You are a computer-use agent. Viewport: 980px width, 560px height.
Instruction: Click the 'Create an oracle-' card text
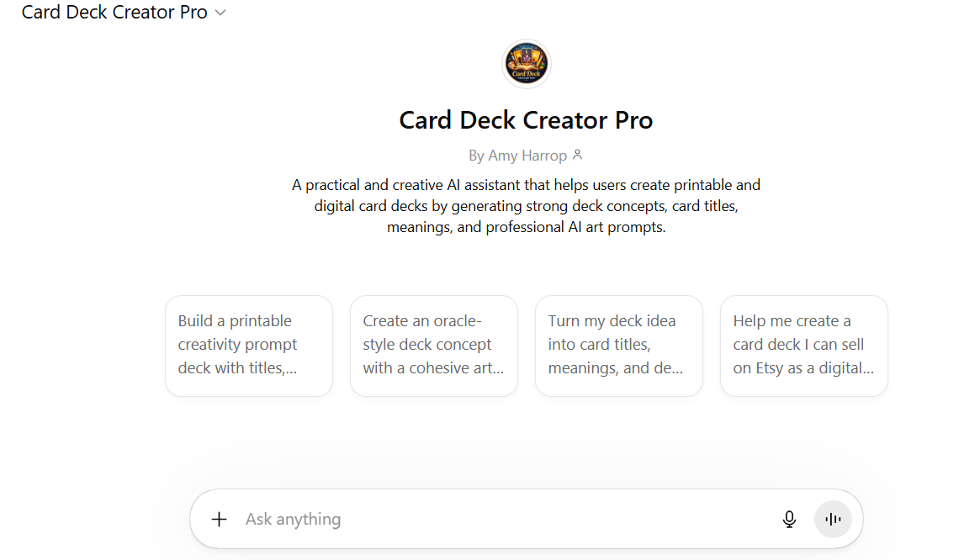coord(421,320)
